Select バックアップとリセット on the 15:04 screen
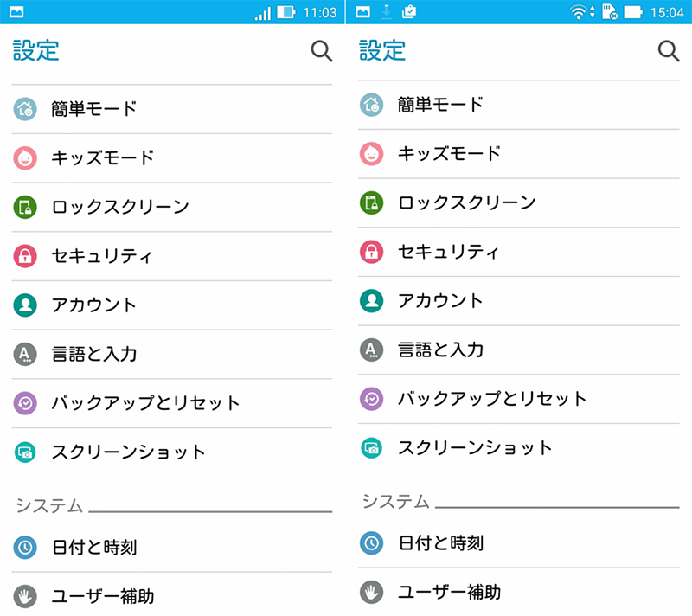 492,399
